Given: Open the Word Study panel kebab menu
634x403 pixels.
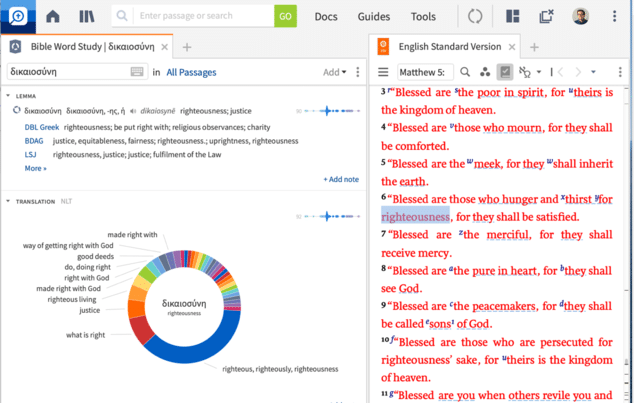Looking at the screenshot, I should click(357, 72).
